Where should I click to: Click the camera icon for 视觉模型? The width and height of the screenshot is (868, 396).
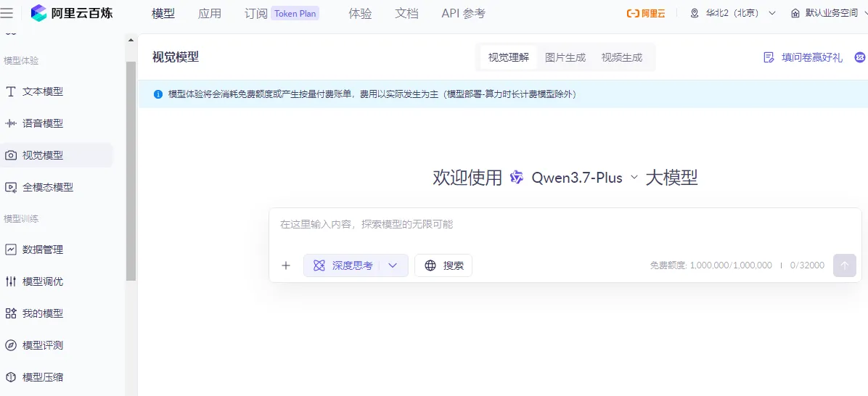click(10, 155)
